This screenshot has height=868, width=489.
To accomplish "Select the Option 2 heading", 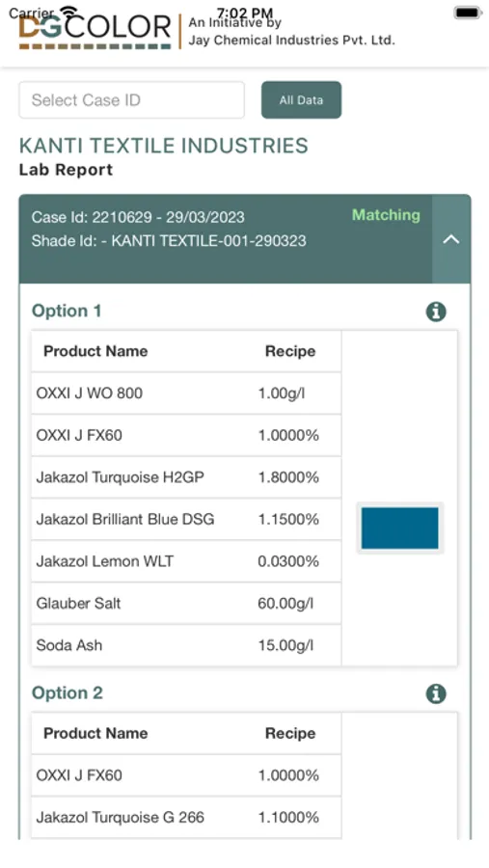I will 67,693.
